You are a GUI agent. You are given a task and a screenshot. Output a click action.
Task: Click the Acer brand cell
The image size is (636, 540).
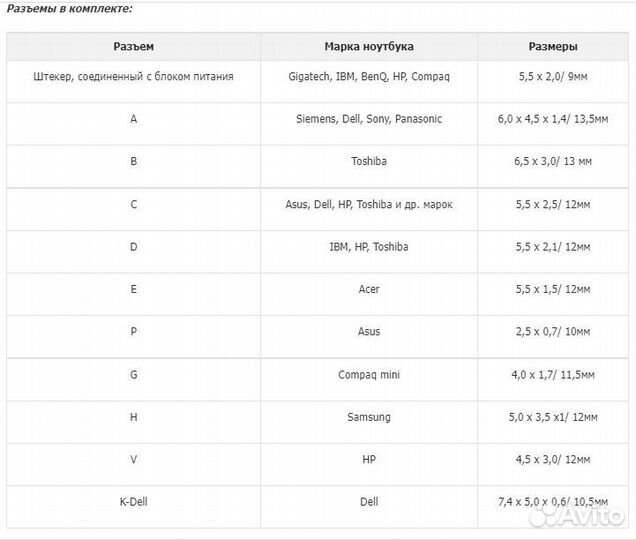point(369,289)
